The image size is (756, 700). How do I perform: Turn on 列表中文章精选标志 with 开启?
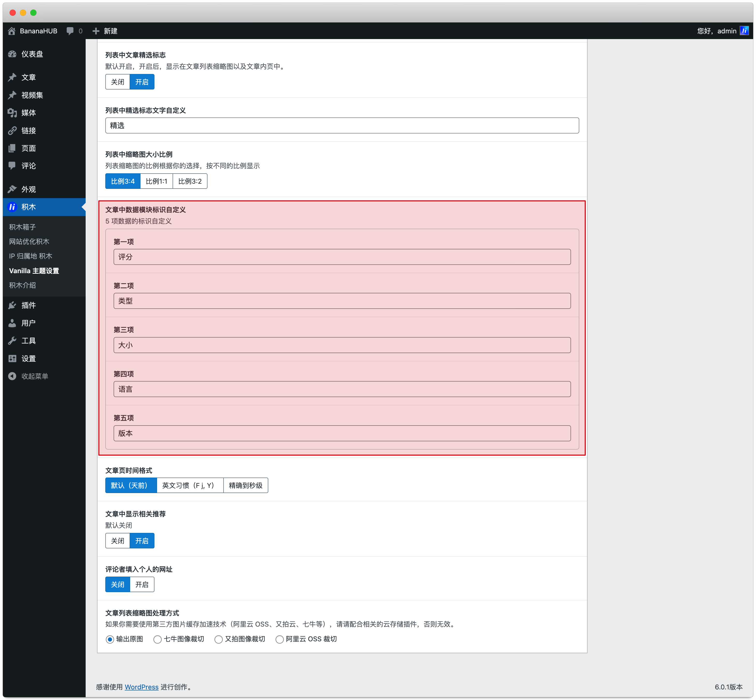142,82
